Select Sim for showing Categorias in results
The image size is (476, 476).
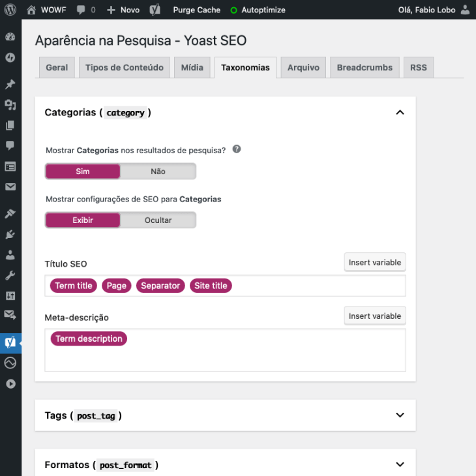(x=83, y=171)
